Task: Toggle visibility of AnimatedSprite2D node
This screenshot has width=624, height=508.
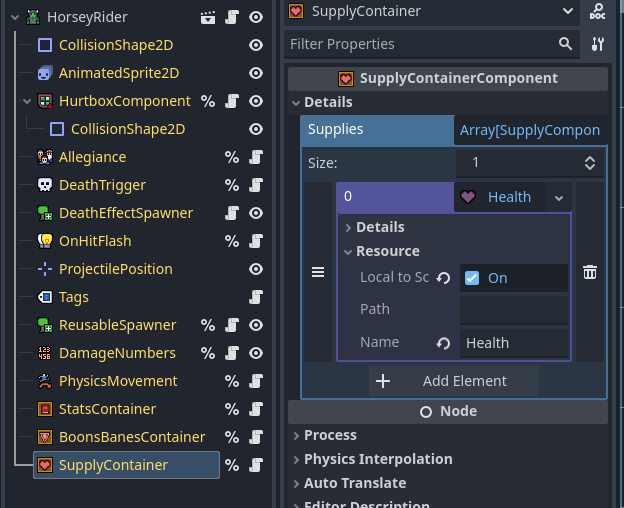Action: pos(256,73)
